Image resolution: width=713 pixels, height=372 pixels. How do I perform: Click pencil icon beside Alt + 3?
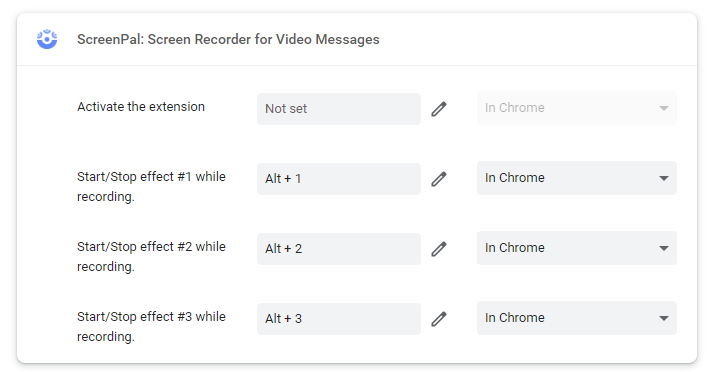pos(439,319)
